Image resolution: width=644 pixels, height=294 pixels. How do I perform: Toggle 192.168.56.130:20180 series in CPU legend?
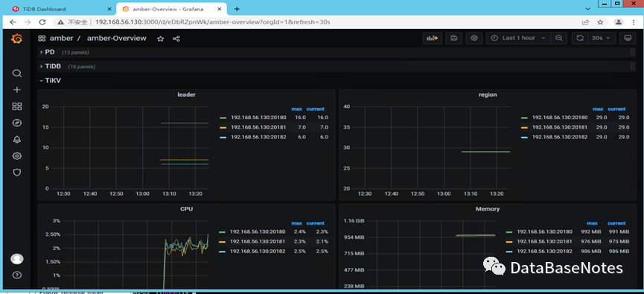[x=258, y=231]
